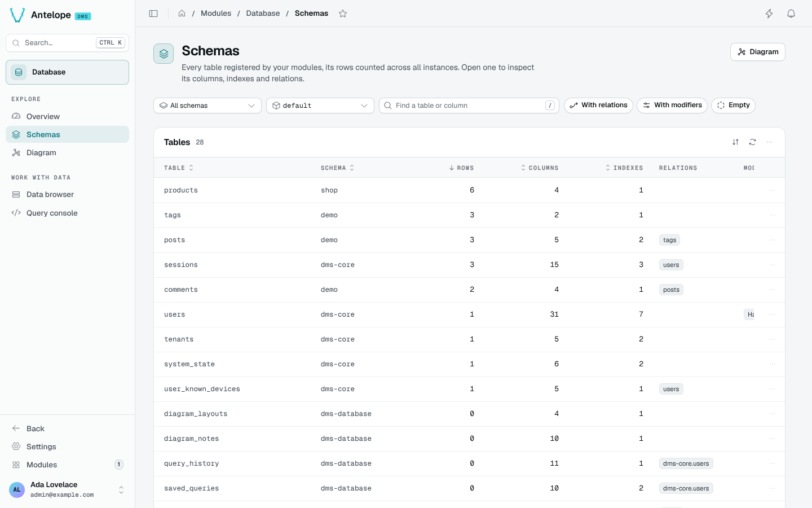
Task: Click the sidebar Search box
Action: click(67, 43)
